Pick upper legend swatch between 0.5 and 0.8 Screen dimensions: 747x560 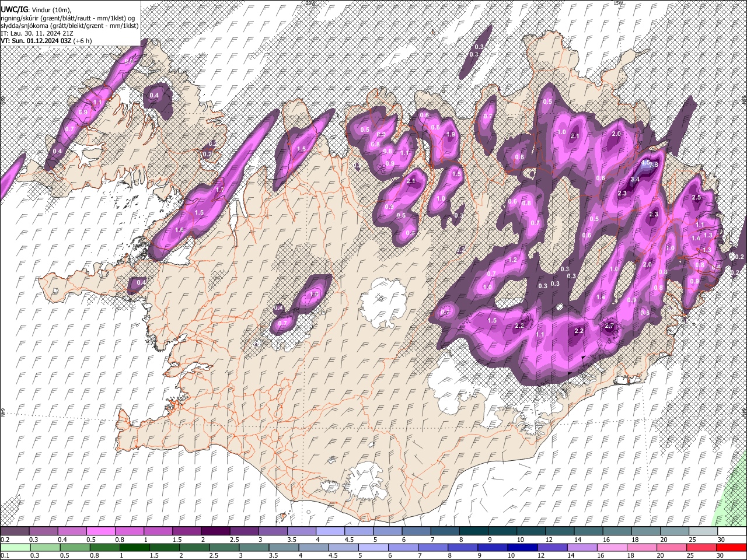click(100, 531)
